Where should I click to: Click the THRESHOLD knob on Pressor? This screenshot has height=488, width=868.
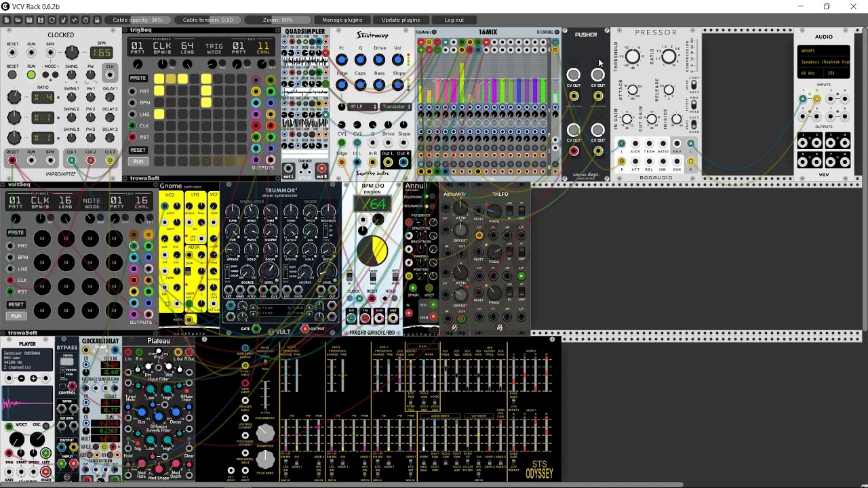point(632,56)
